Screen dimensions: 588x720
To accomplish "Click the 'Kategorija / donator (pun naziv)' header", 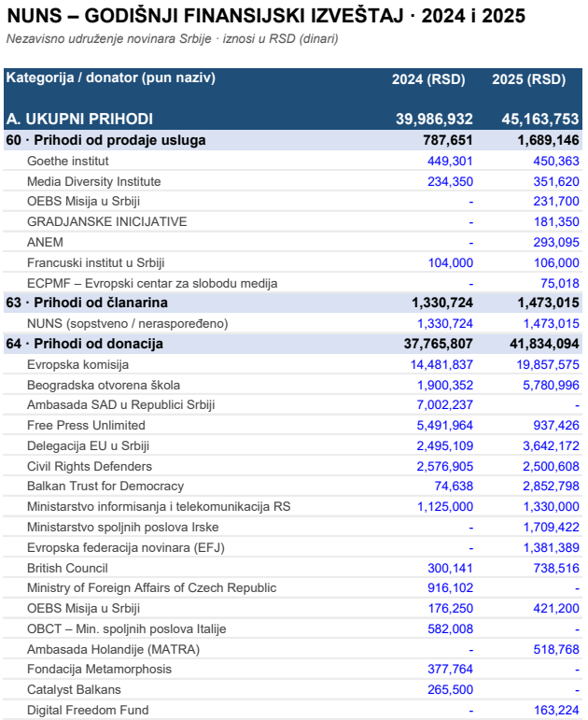I will (111, 78).
